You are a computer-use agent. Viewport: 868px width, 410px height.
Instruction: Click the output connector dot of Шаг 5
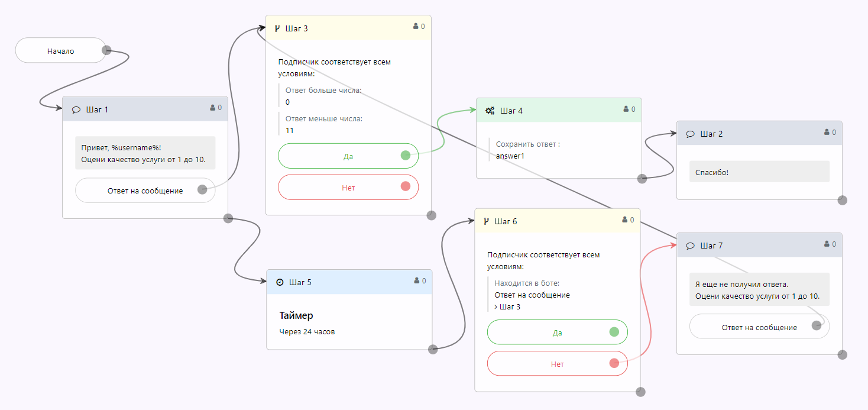433,349
